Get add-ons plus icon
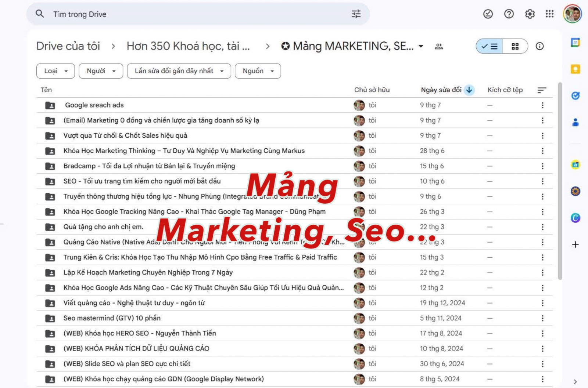This screenshot has width=588, height=388. 576,244
